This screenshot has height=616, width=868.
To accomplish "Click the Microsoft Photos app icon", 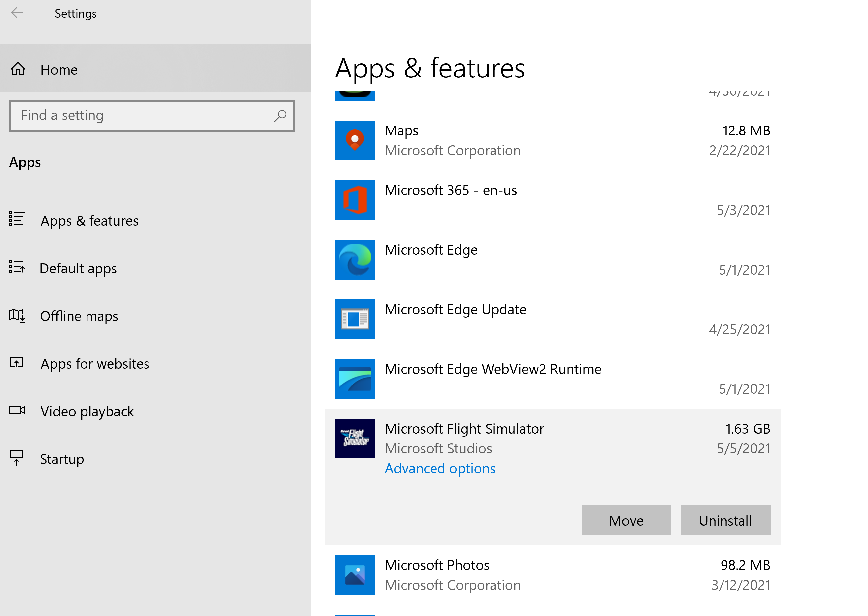I will click(355, 574).
